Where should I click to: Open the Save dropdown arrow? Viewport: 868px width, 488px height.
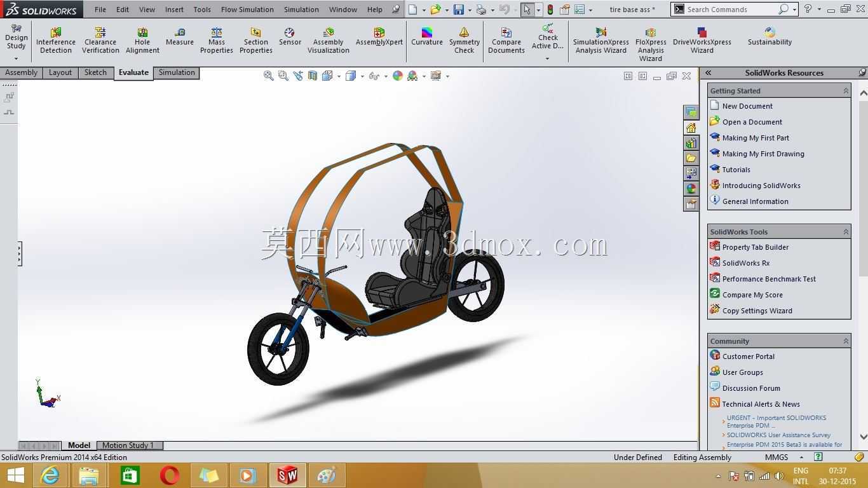[x=470, y=10]
